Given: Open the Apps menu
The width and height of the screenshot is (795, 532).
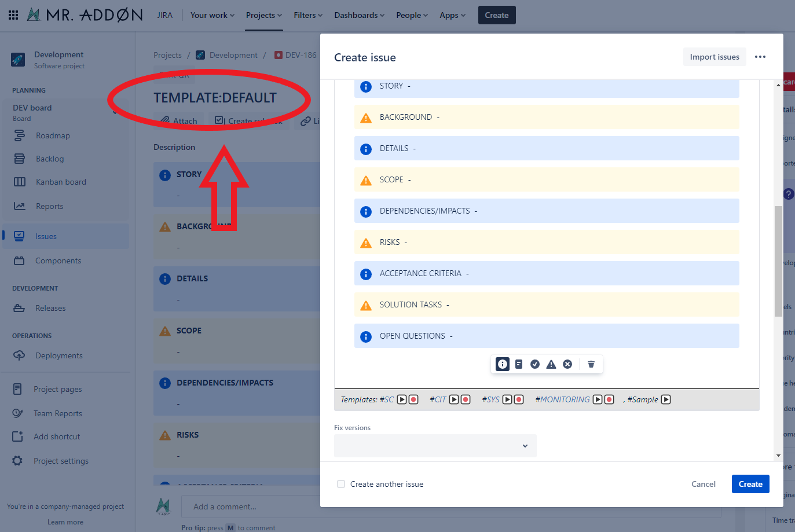Looking at the screenshot, I should [x=452, y=15].
